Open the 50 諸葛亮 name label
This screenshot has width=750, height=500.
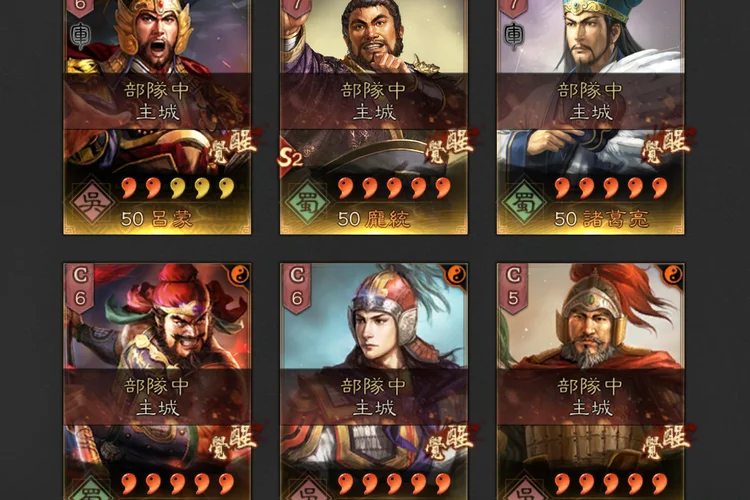pos(601,219)
